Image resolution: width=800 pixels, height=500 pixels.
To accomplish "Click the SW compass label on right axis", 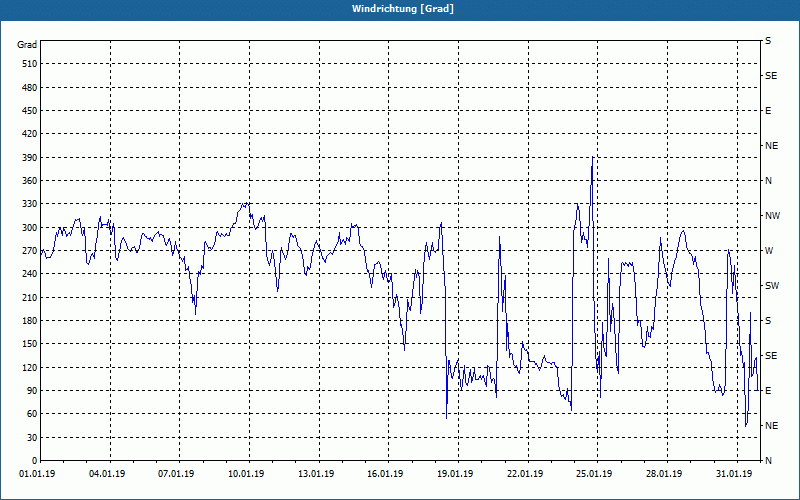I will click(772, 286).
